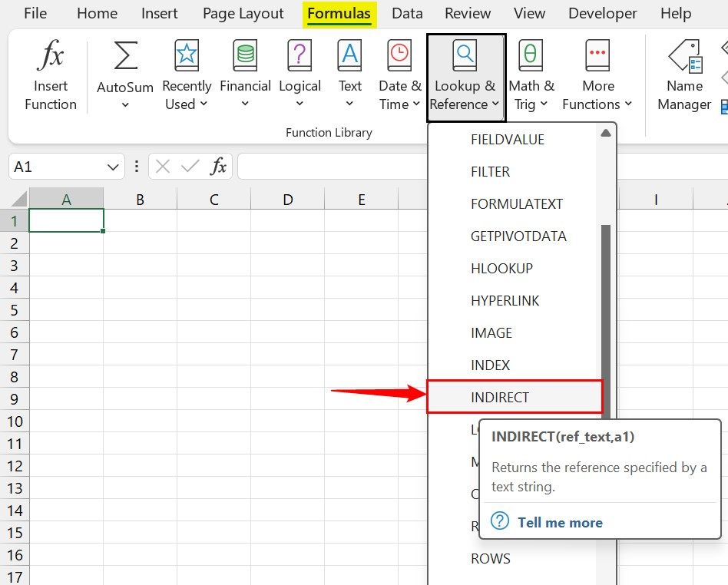
Task: Choose ROWS from the function list
Action: [x=490, y=559]
